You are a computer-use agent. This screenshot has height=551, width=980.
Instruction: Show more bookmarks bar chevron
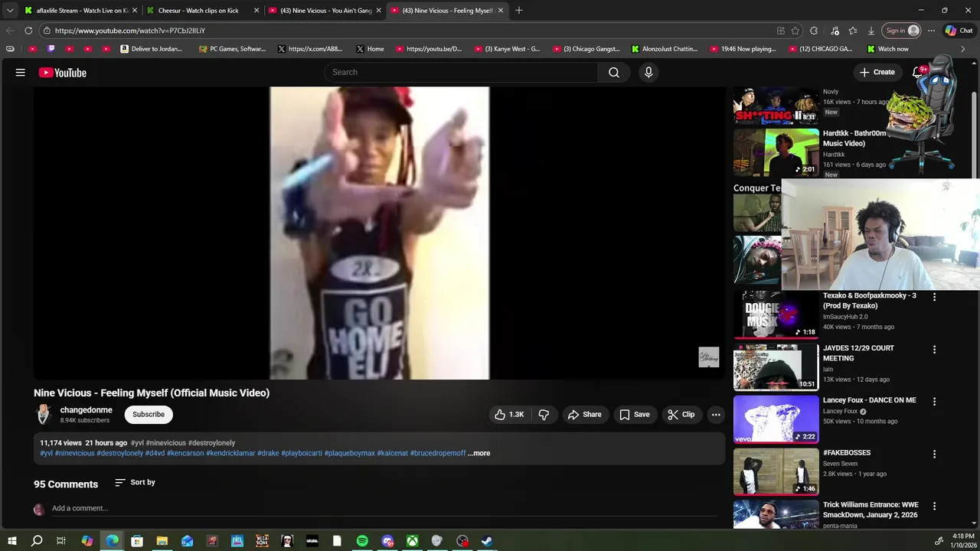click(x=962, y=49)
